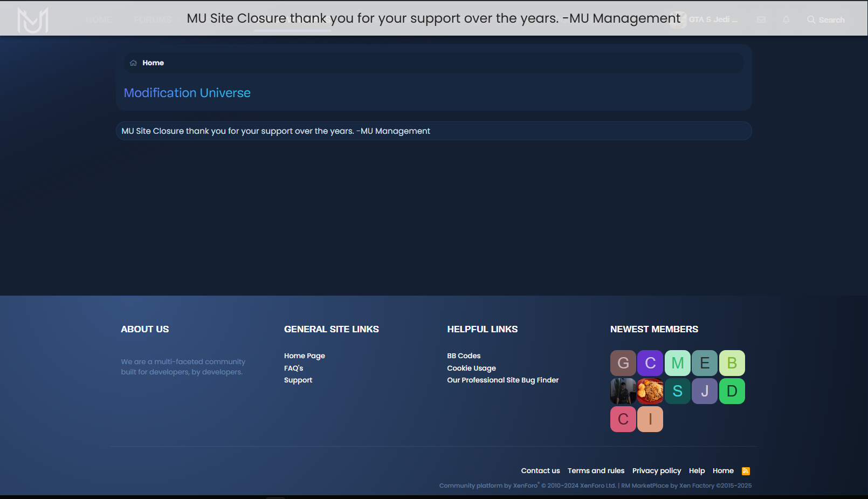Click the MU logo in the header
868x499 pixels.
(x=33, y=20)
